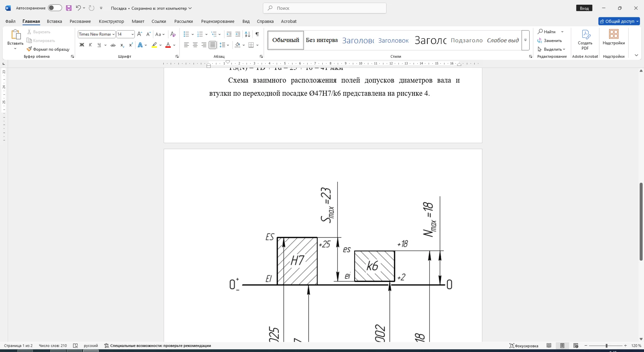Apply strikethrough text formatting
This screenshot has width=644, height=352.
tap(113, 45)
